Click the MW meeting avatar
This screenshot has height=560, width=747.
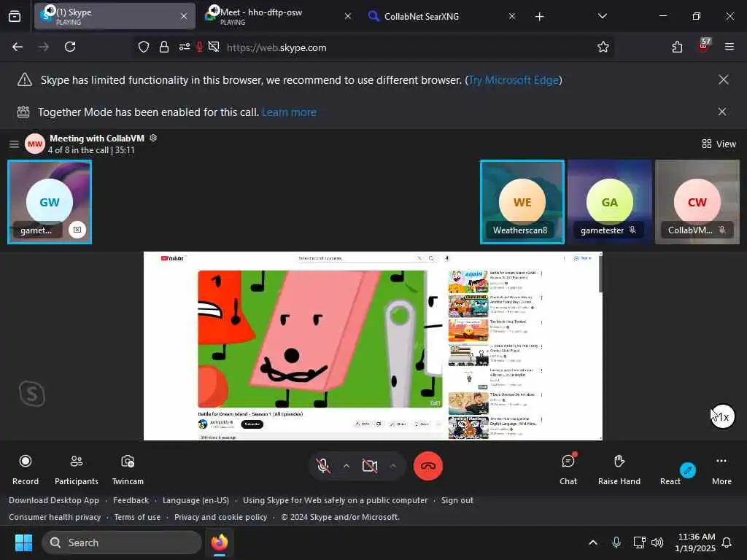click(35, 144)
